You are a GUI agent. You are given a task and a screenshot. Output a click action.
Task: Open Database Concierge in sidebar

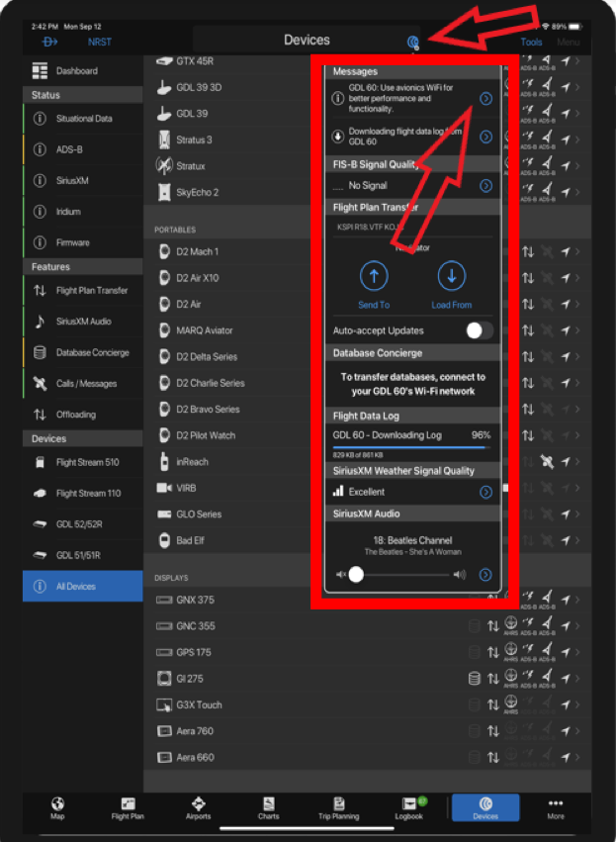point(83,353)
